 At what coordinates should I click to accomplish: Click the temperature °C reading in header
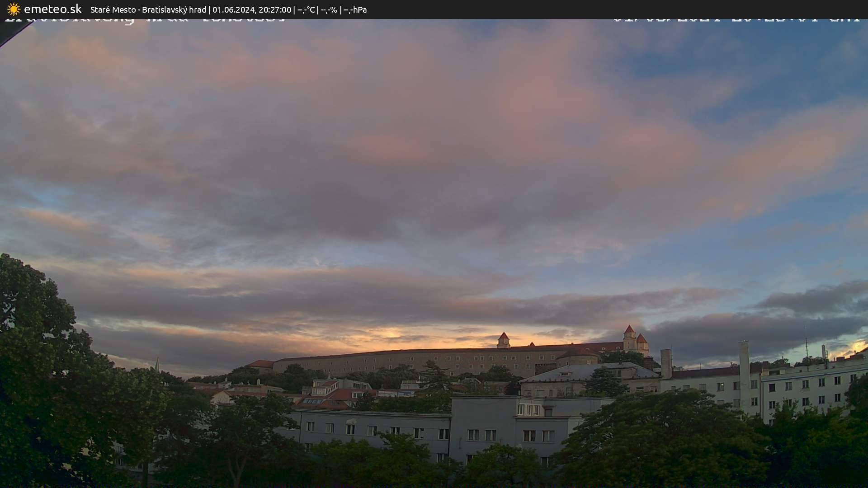[306, 9]
